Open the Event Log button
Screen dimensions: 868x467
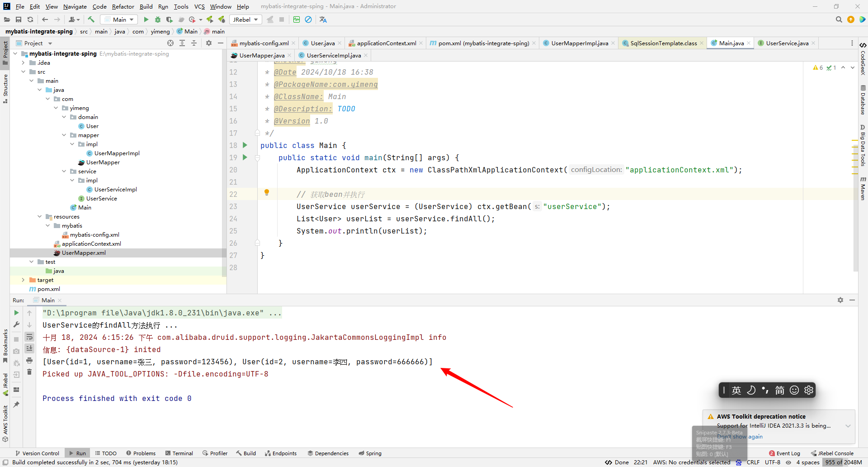[784, 453]
